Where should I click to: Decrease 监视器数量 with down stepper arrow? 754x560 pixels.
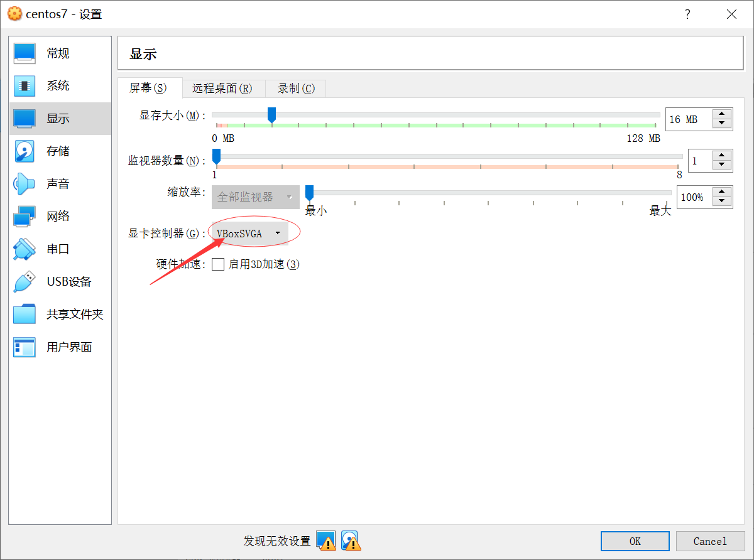722,166
